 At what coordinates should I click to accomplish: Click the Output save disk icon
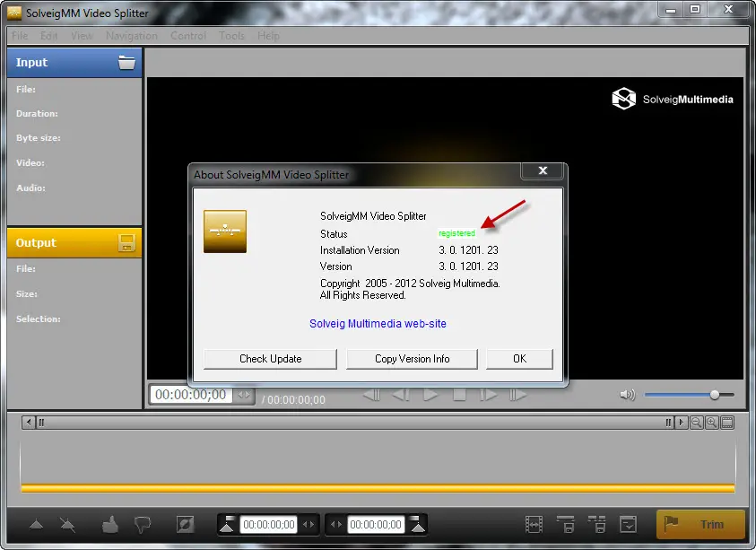coord(126,242)
